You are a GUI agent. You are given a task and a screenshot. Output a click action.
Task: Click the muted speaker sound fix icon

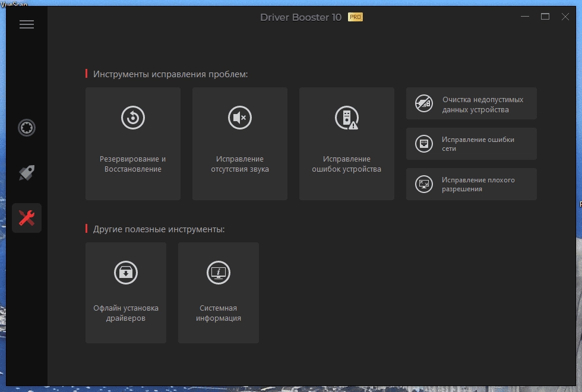click(x=240, y=118)
